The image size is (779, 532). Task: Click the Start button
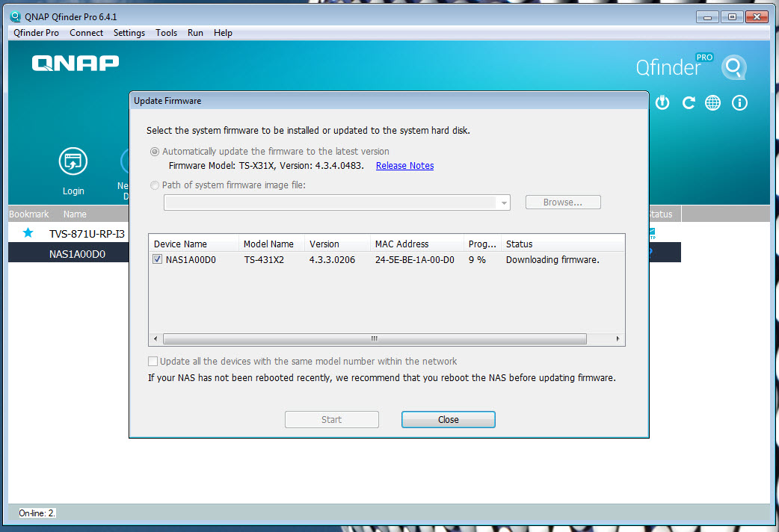click(x=331, y=419)
